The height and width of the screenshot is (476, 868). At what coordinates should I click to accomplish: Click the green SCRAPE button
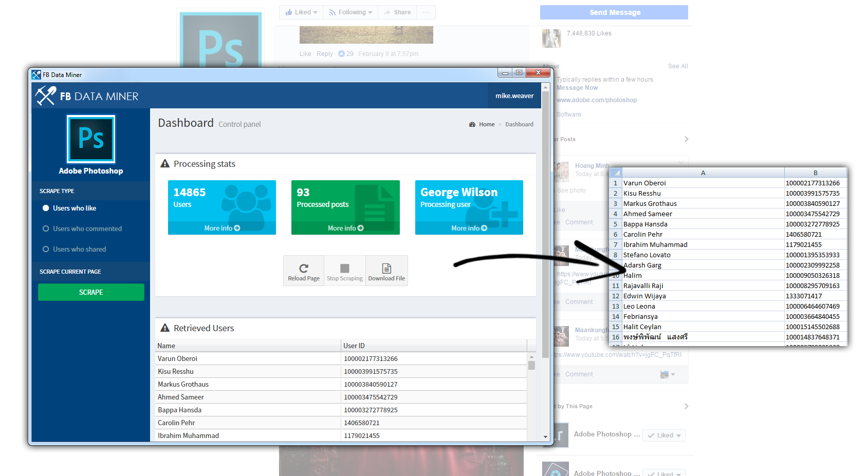(91, 292)
